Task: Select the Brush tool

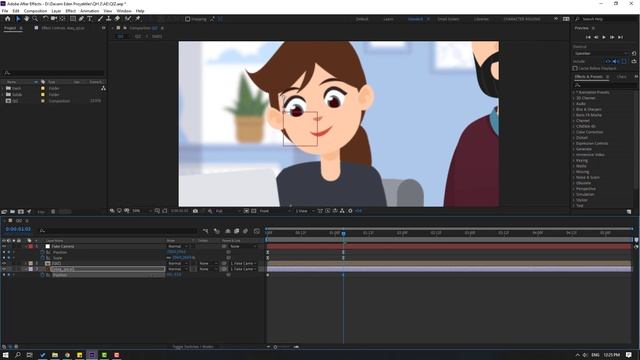Action: [x=100, y=19]
